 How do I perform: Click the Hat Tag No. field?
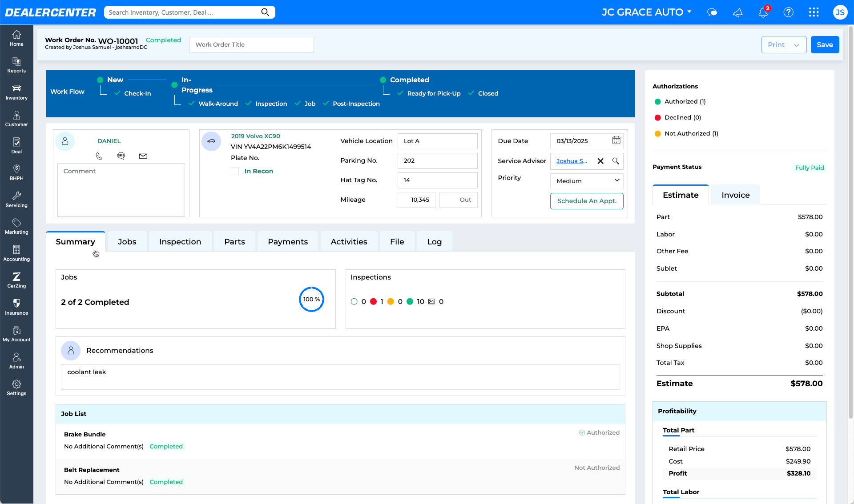(x=437, y=180)
